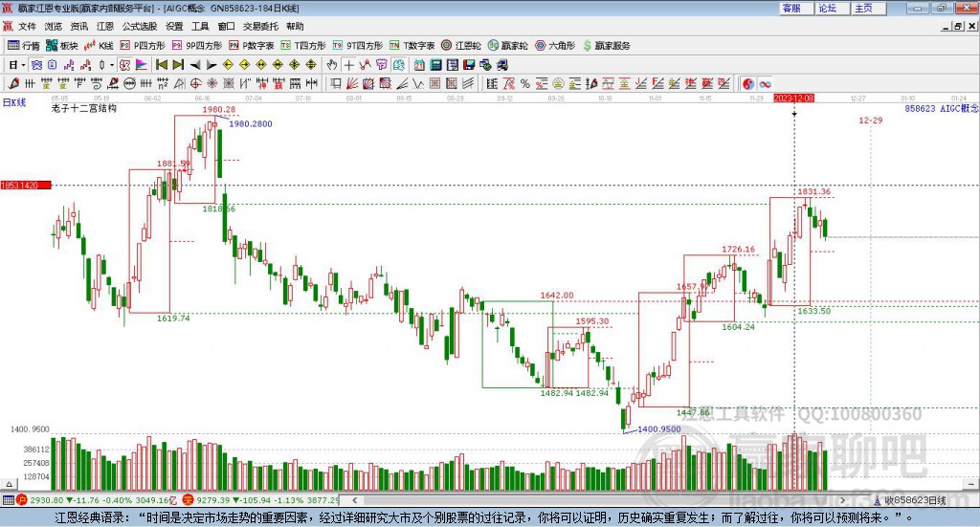980x527 pixels.
Task: Click the 1853.1420 red price label
Action: coord(26,186)
